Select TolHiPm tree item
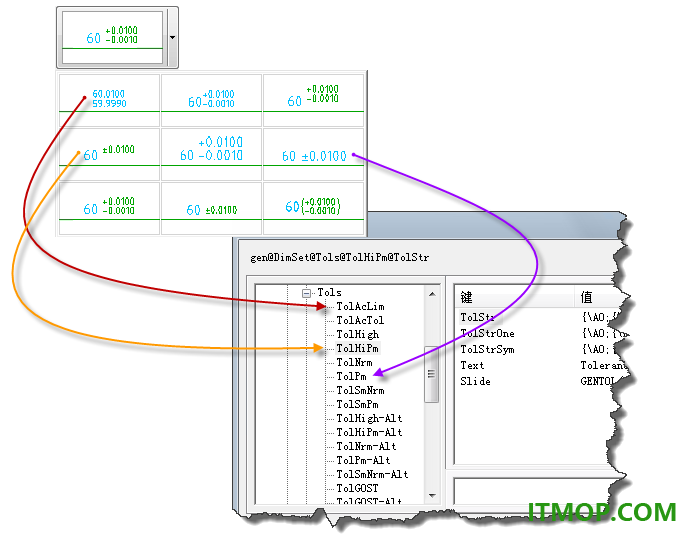This screenshot has width=686, height=535. 357,349
